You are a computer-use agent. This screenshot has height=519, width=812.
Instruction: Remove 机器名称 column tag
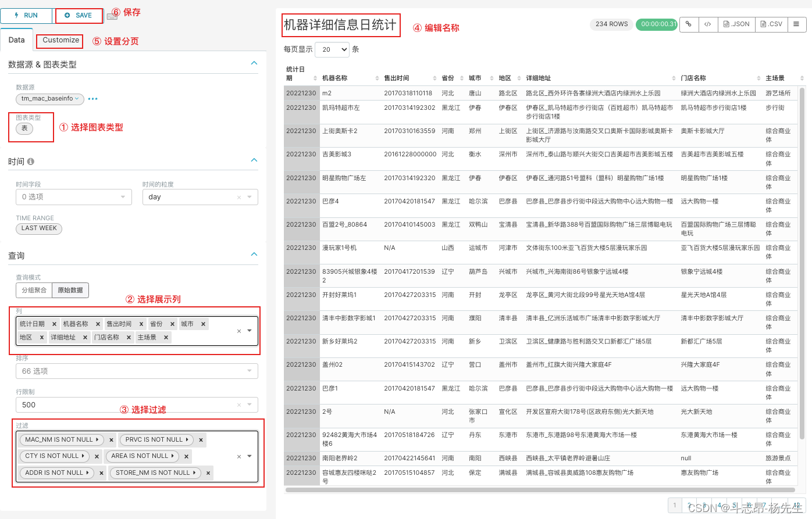coord(98,324)
